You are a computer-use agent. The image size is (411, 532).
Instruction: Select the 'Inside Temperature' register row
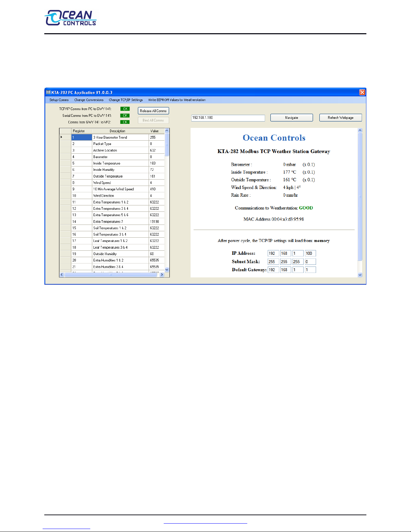pos(112,163)
